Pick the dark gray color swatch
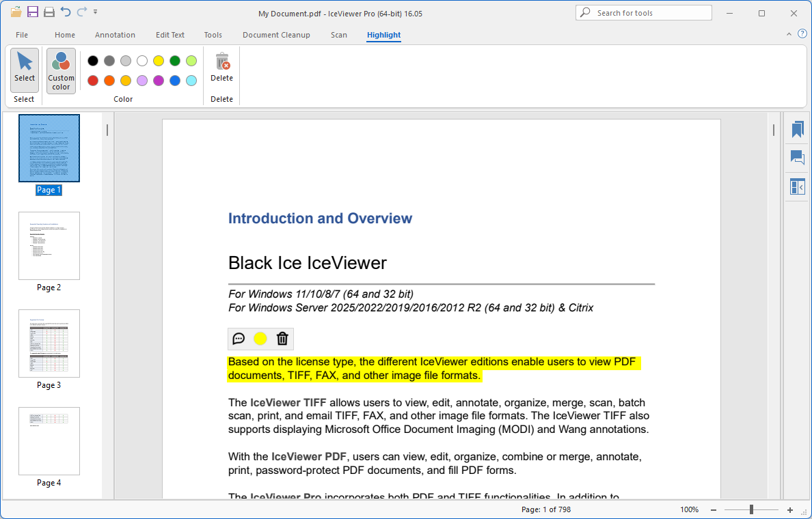The height and width of the screenshot is (519, 812). click(109, 61)
